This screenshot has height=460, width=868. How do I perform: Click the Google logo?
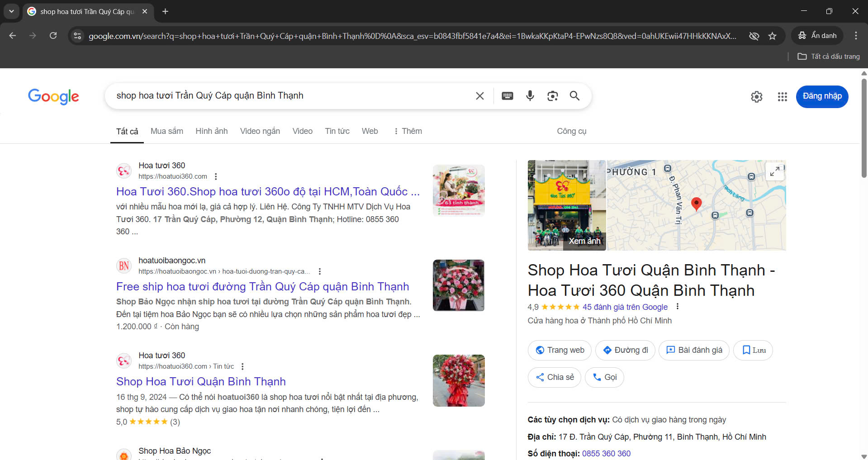[53, 96]
